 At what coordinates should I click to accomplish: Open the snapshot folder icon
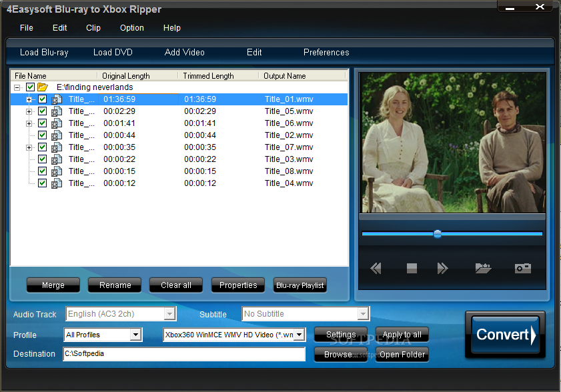(483, 268)
